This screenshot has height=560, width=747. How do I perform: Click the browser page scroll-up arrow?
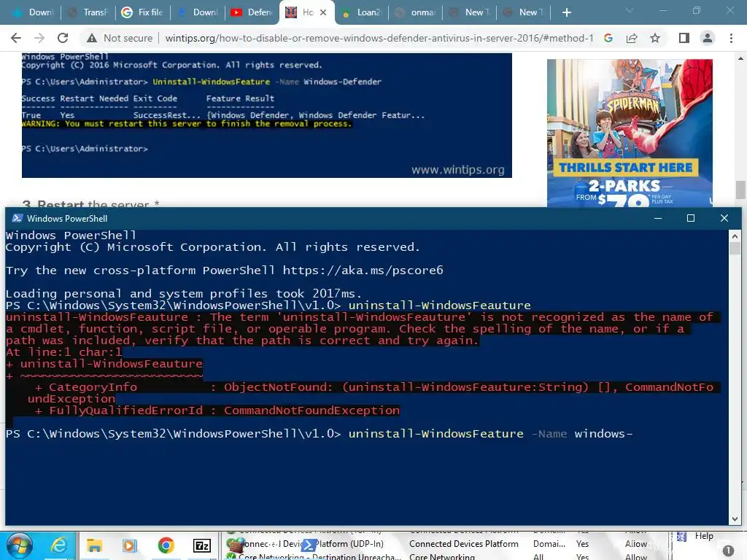tap(740, 58)
